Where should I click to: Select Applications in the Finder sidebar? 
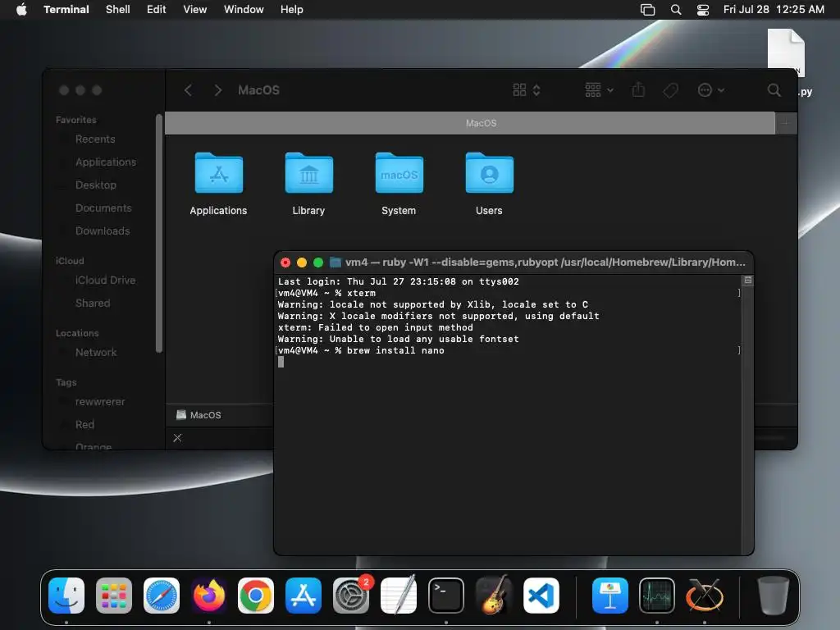point(106,162)
